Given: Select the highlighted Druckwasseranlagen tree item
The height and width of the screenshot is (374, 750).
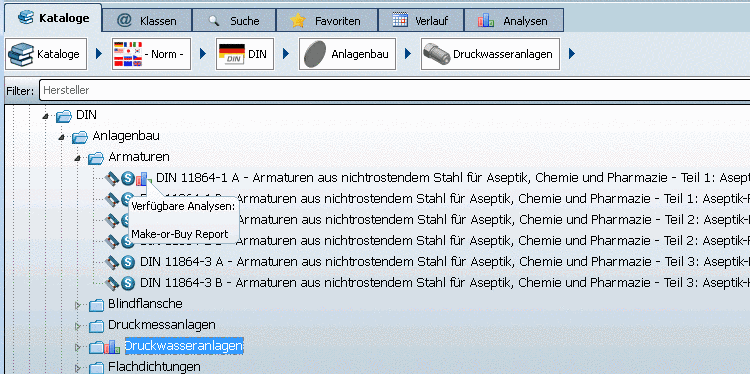Looking at the screenshot, I should coord(184,346).
